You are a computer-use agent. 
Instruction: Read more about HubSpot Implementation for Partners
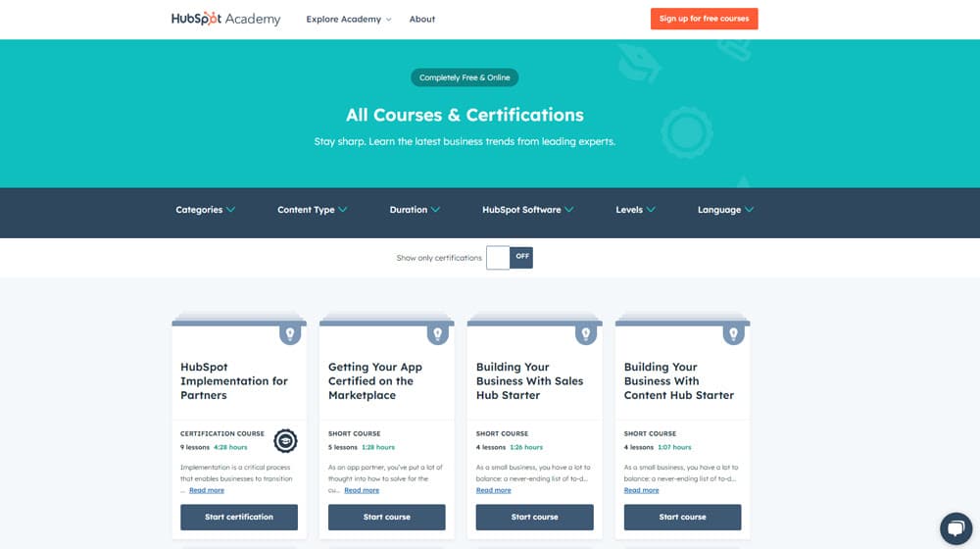click(206, 490)
